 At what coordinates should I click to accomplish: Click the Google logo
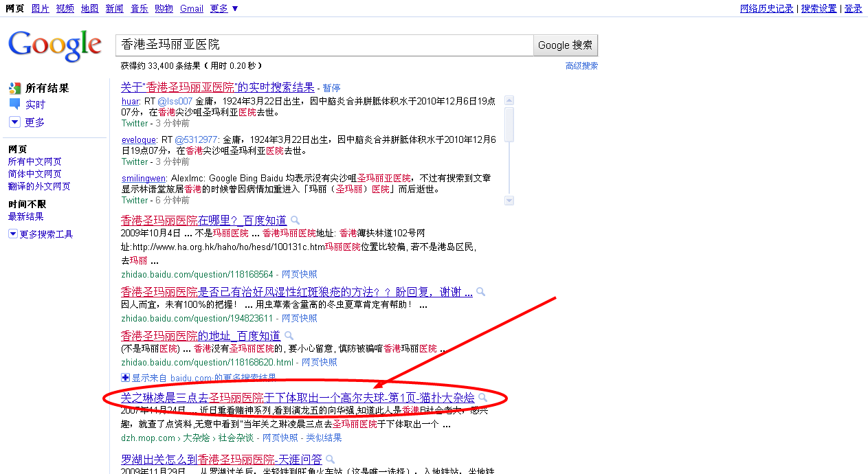click(x=55, y=45)
